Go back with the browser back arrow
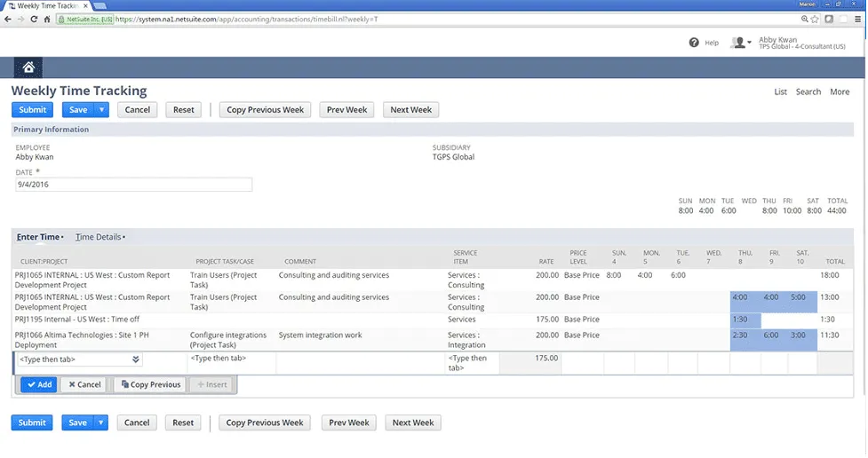Screen dimensions: 868x458 tap(7, 19)
